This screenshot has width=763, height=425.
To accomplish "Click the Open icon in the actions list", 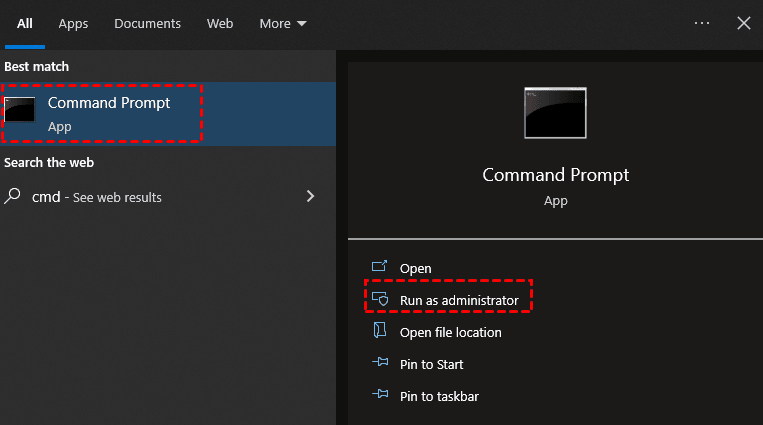I will click(379, 268).
